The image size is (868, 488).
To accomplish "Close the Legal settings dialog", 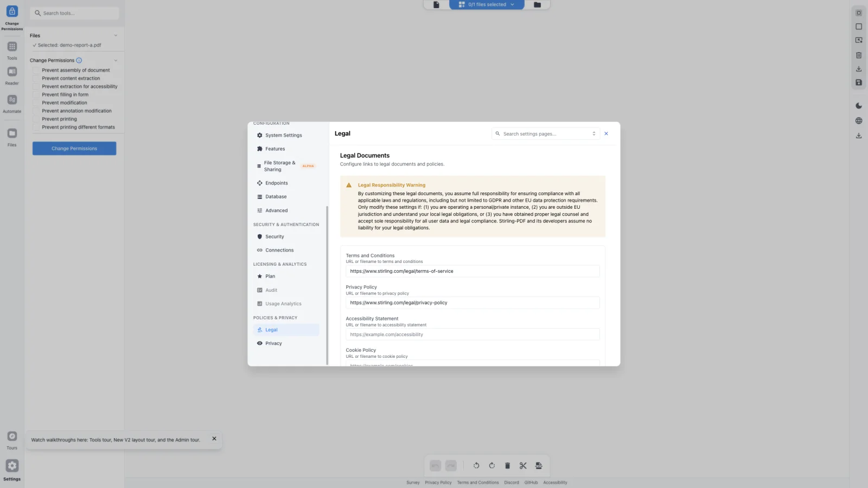I will pos(607,134).
